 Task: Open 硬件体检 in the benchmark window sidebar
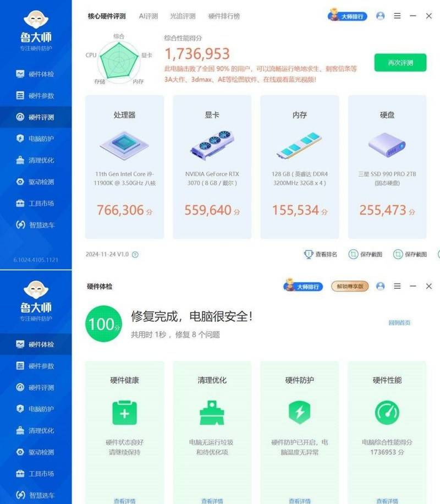click(x=35, y=74)
